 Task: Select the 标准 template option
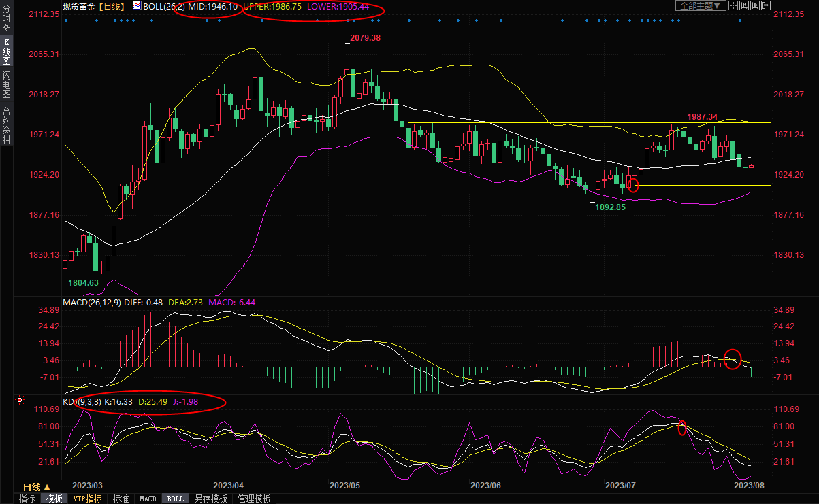click(121, 499)
